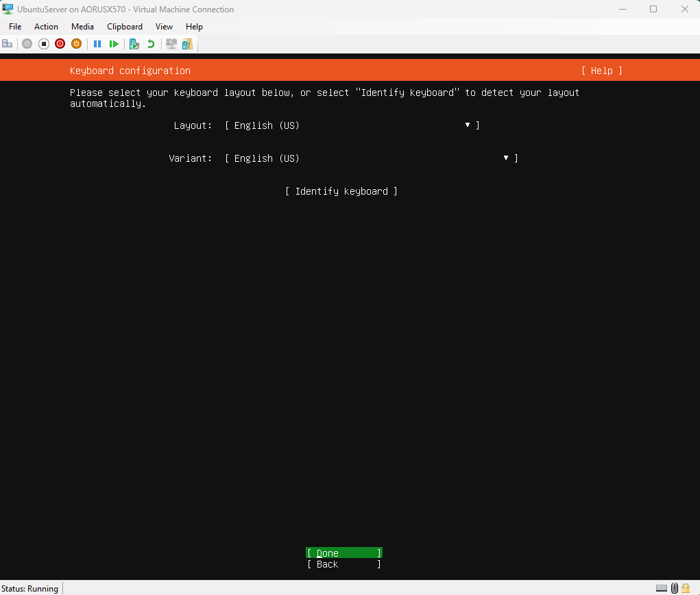Viewport: 700px width, 595px height.
Task: Open the Clipboard menu
Action: coord(125,27)
